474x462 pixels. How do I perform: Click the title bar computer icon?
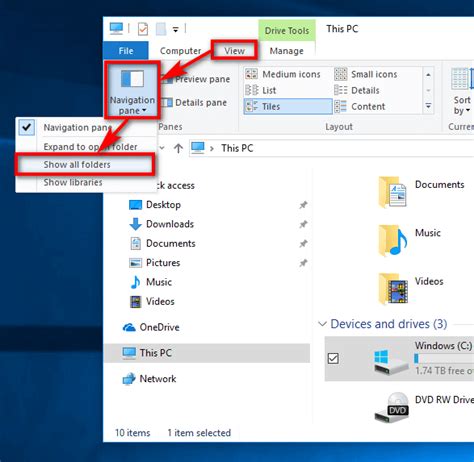point(116,29)
